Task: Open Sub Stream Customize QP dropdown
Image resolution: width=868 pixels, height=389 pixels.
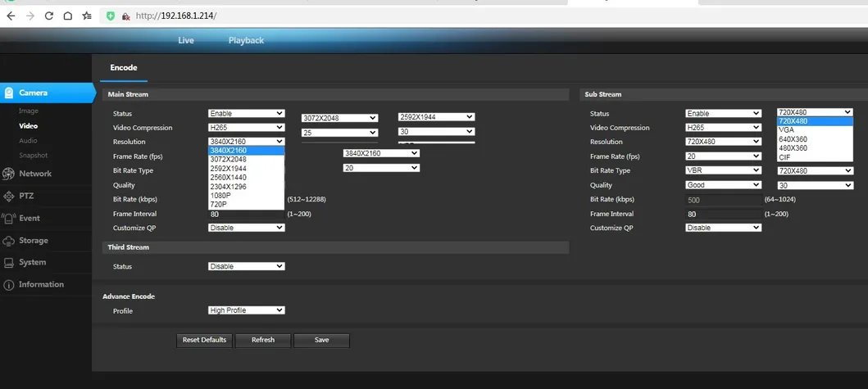Action: 724,228
